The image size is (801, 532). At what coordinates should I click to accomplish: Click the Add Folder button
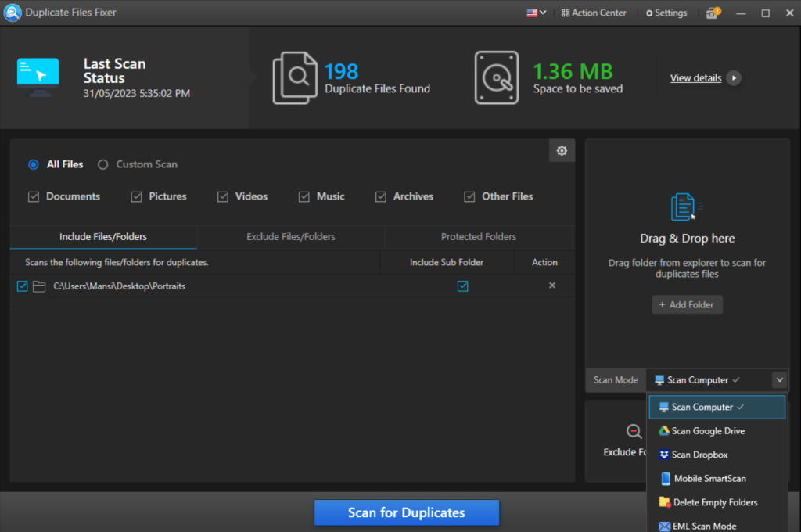[x=687, y=304]
